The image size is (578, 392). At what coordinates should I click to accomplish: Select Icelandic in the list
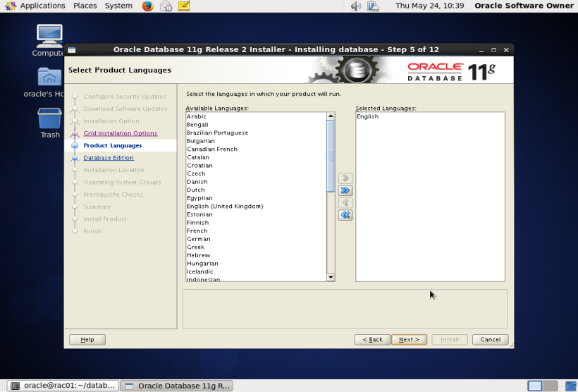(256, 271)
